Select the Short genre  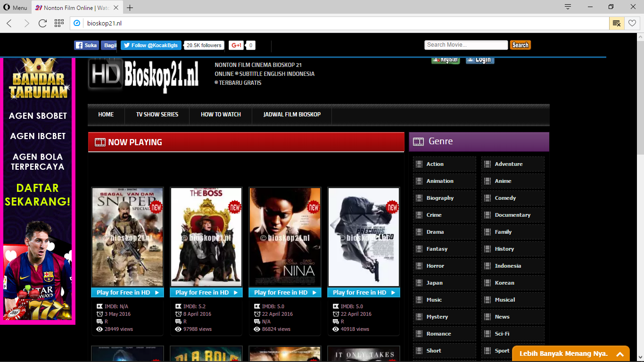[445, 351]
